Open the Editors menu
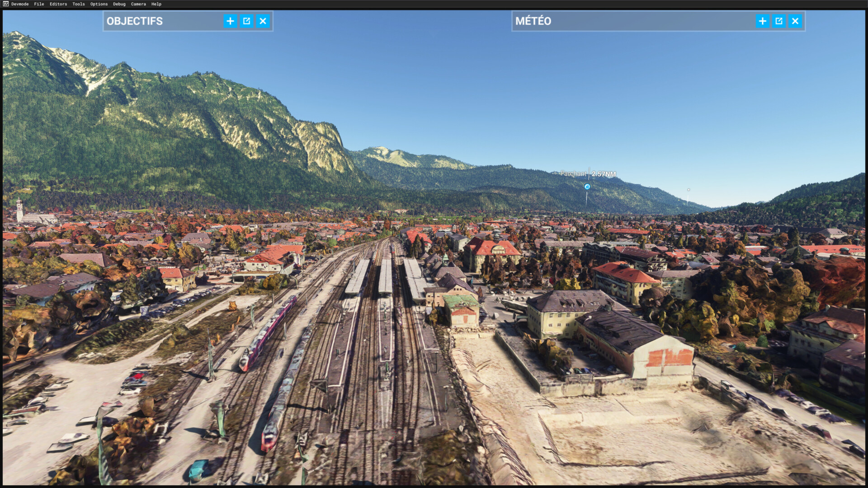The height and width of the screenshot is (488, 868). click(58, 4)
